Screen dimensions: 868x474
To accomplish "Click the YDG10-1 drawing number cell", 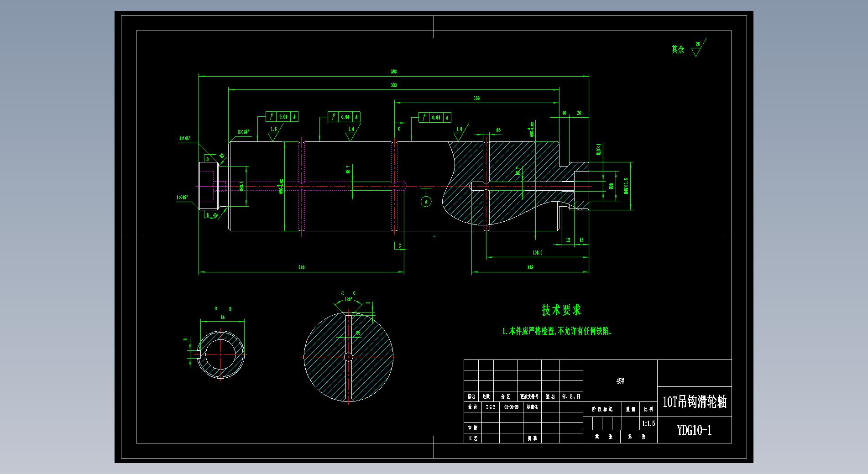I will [694, 430].
